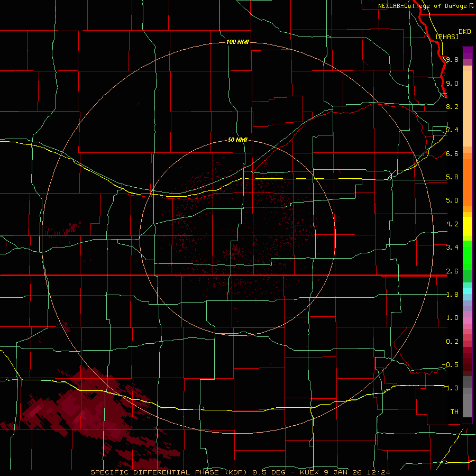Viewport: 476px width, 476px height.
Task: Click the 9 JAN 26 date text
Action: [x=342, y=472]
